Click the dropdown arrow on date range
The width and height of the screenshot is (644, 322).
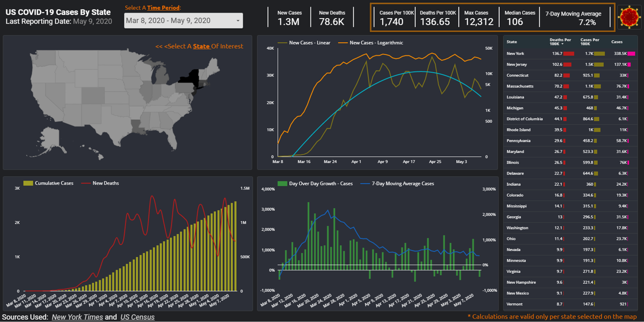(x=237, y=21)
